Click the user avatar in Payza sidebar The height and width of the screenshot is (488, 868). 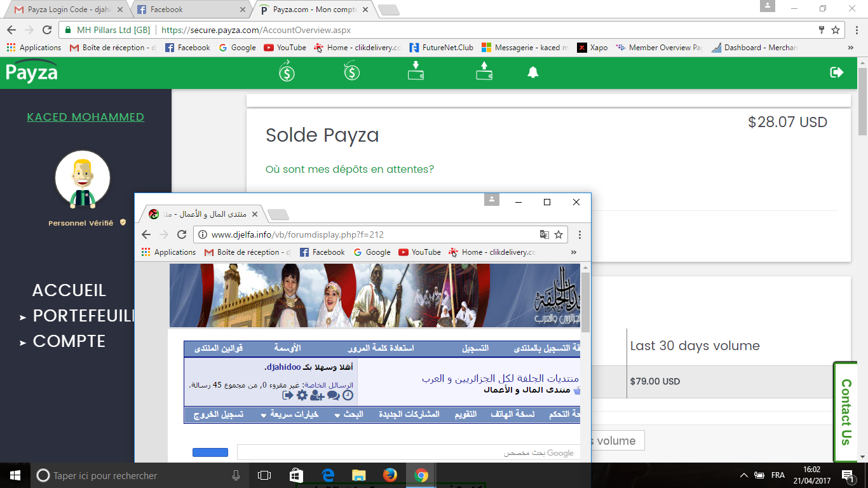pos(83,179)
